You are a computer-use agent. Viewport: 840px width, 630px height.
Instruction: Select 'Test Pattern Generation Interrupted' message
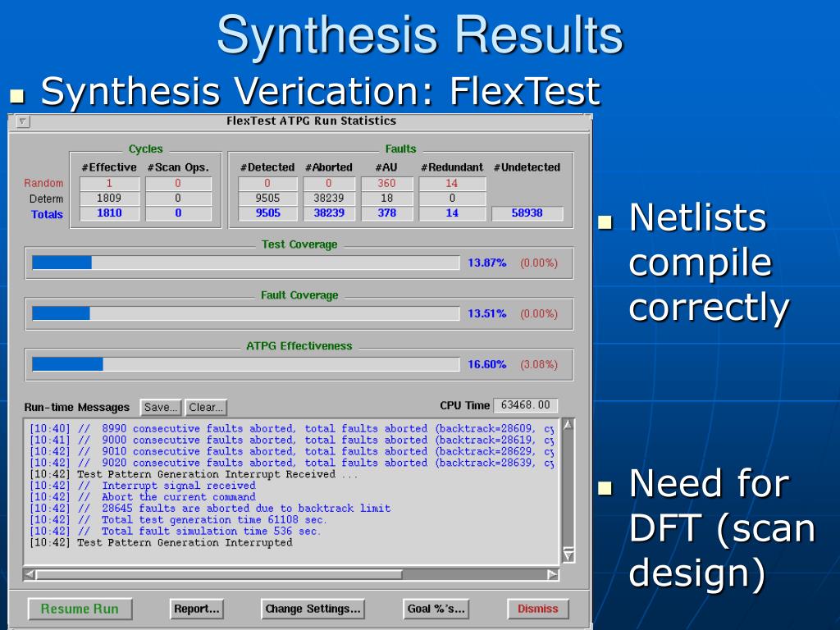(161, 543)
